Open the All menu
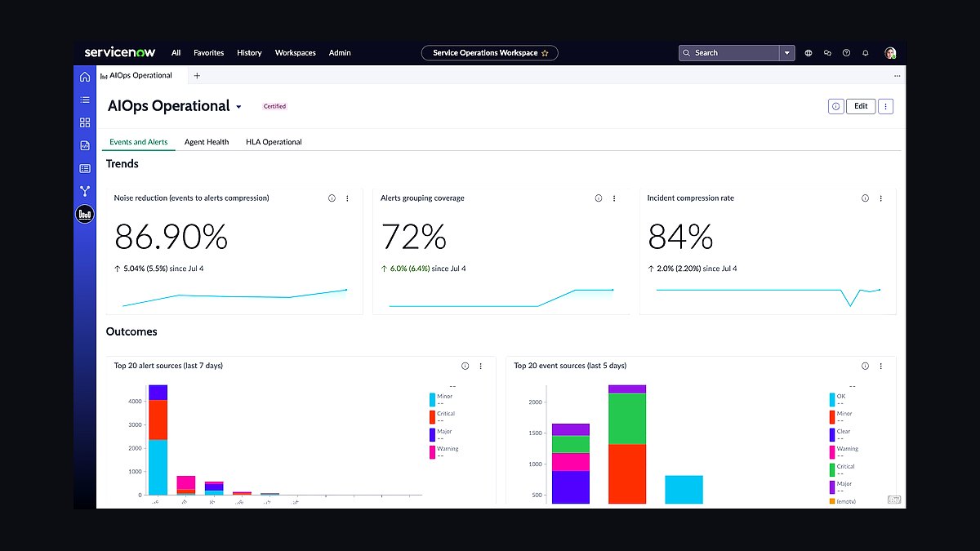Screen dimensions: 980x551 [x=176, y=53]
